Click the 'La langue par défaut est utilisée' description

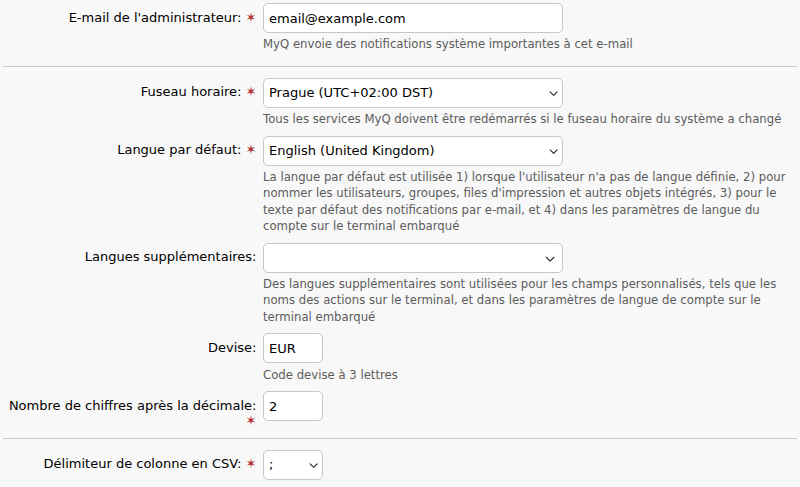(524, 201)
